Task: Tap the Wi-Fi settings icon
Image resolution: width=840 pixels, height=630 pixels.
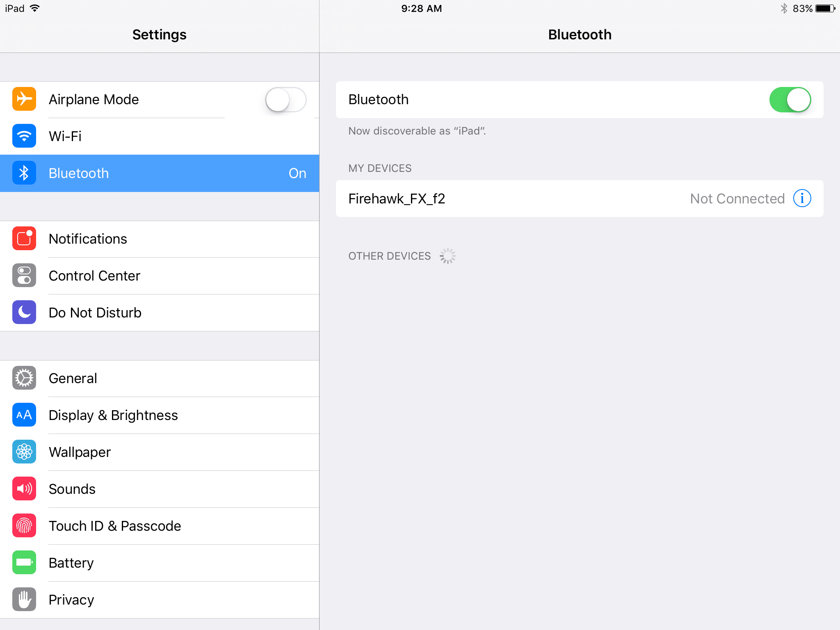Action: coord(24,136)
